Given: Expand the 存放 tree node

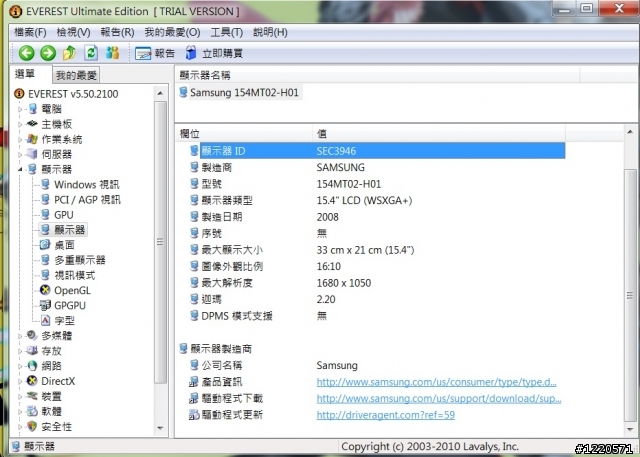Looking at the screenshot, I should (x=20, y=351).
